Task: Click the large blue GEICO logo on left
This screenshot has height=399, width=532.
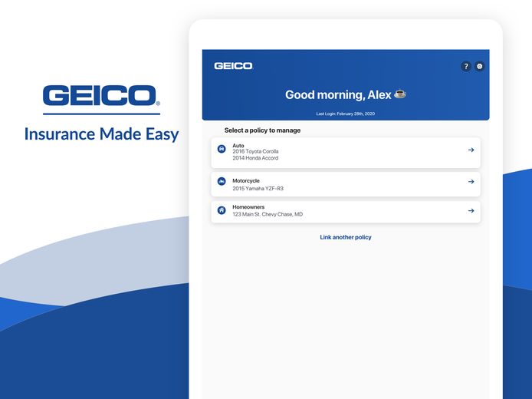Action: 101,95
